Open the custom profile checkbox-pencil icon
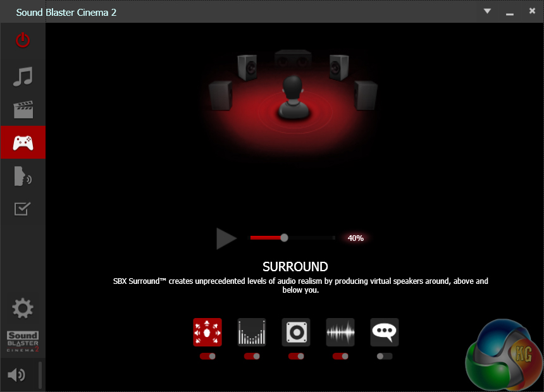544x392 pixels. [x=23, y=209]
